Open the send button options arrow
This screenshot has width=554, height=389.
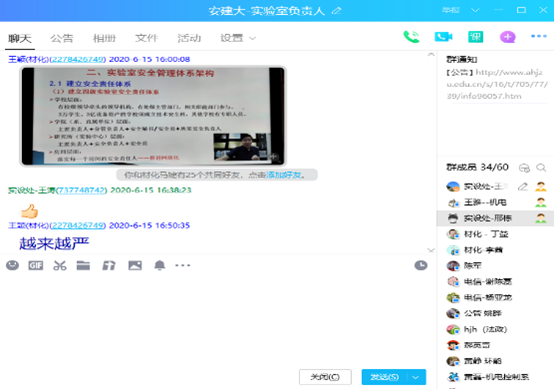click(416, 377)
